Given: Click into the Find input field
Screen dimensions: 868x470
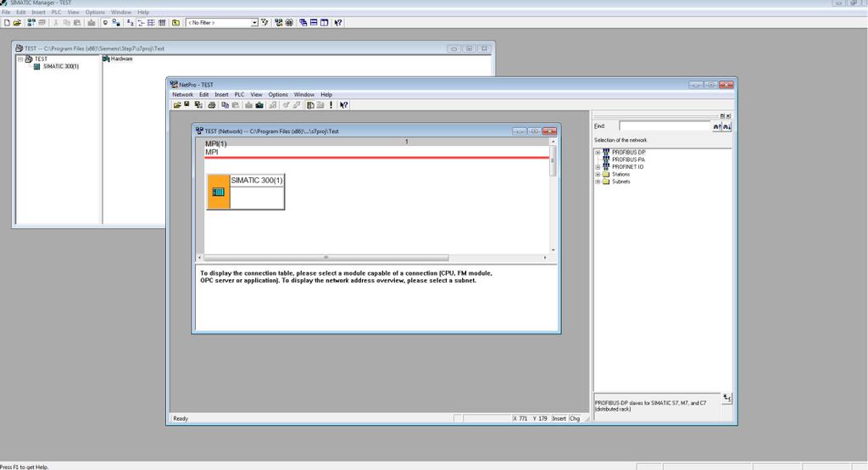Looking at the screenshot, I should click(665, 126).
